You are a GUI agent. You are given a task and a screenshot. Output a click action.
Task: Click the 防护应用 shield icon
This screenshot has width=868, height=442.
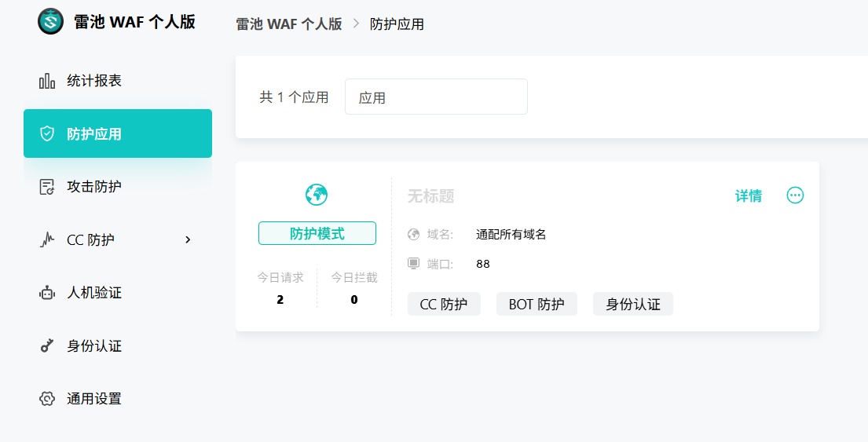(x=47, y=133)
